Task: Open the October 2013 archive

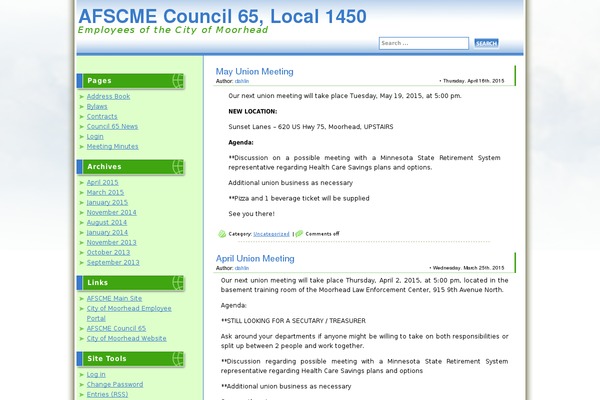Action: [x=108, y=252]
